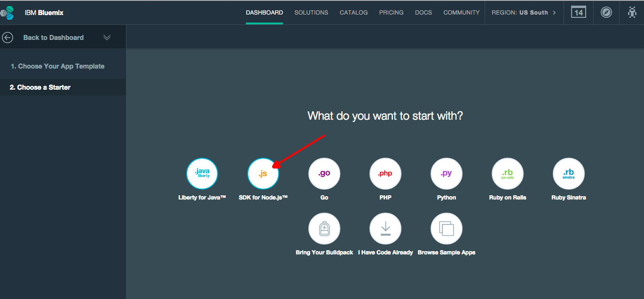Screen dimensions: 644x299
Task: Click the Back to Dashboard link
Action: [54, 38]
